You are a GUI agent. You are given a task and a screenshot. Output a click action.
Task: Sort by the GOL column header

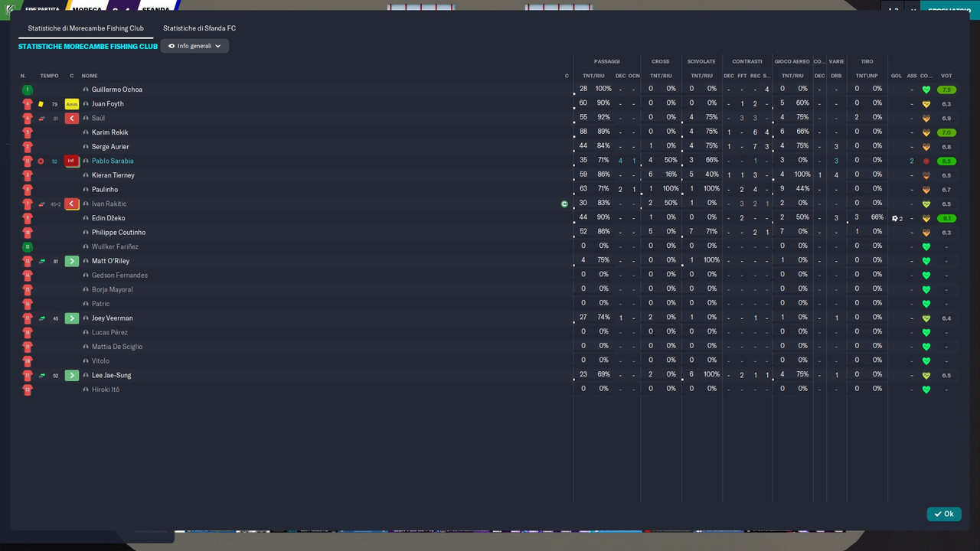click(x=896, y=76)
